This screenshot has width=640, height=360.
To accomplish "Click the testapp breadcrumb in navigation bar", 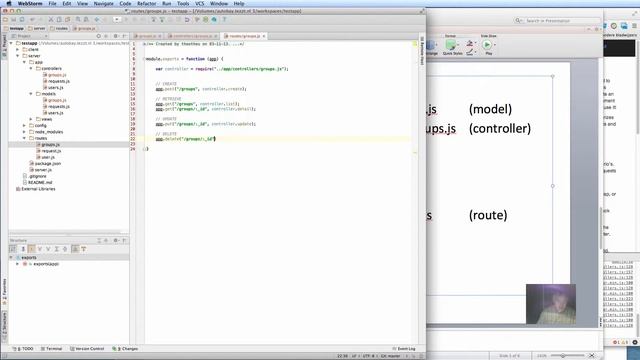I will pos(14,29).
